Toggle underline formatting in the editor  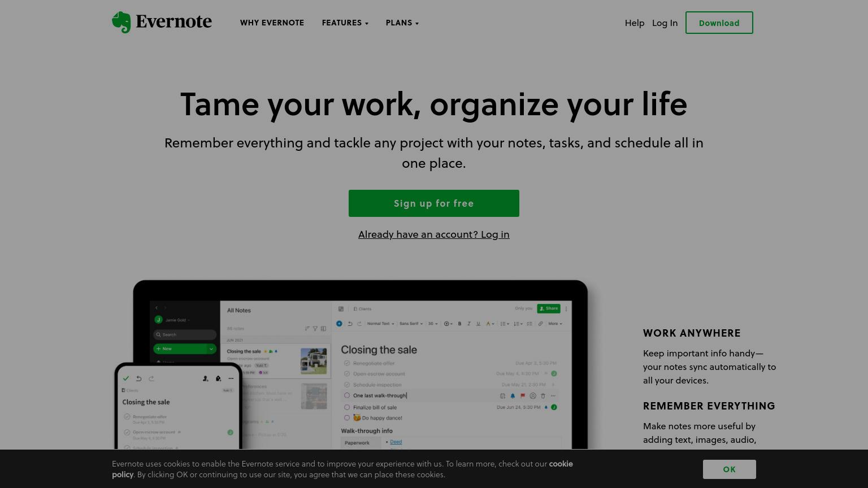[478, 324]
